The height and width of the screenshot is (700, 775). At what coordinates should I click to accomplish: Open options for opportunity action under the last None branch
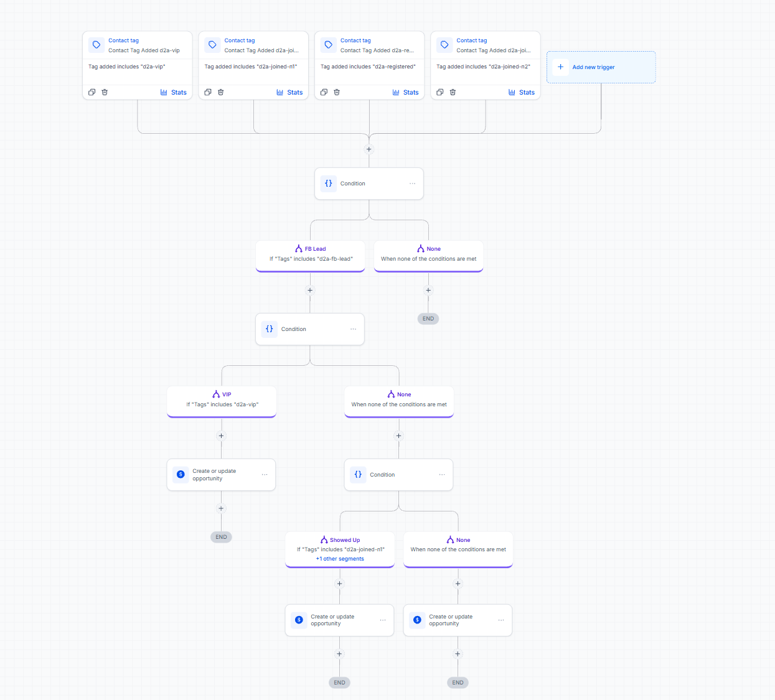coord(501,620)
